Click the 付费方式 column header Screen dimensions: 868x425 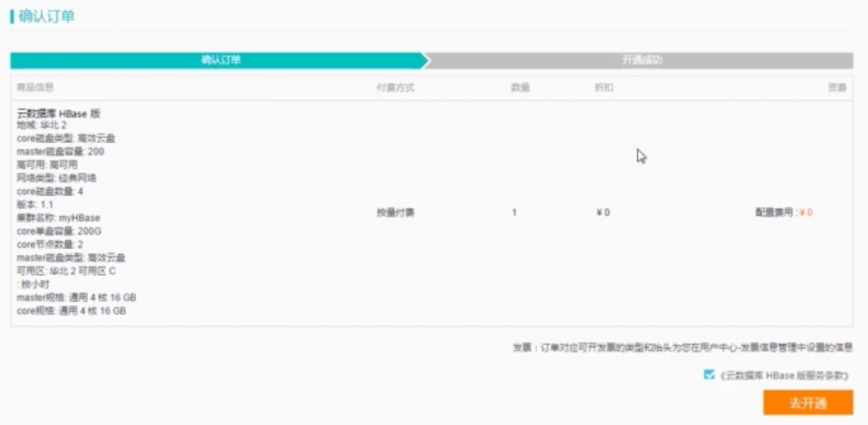pos(395,87)
